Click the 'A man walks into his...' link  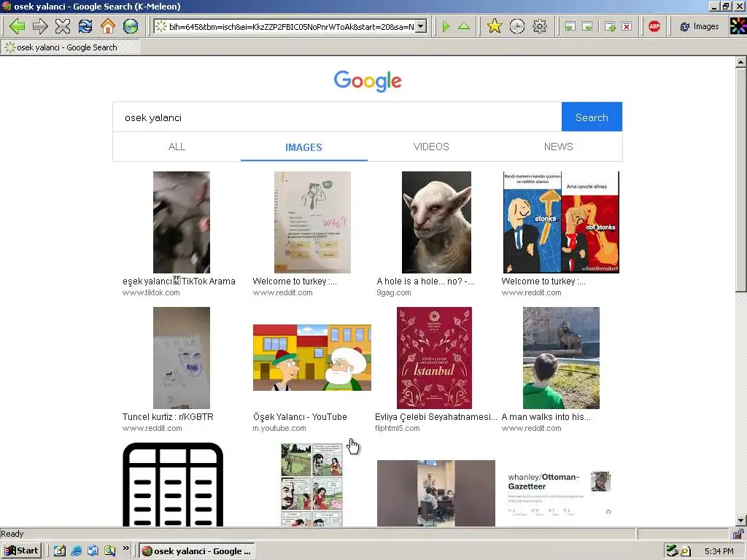coord(546,416)
